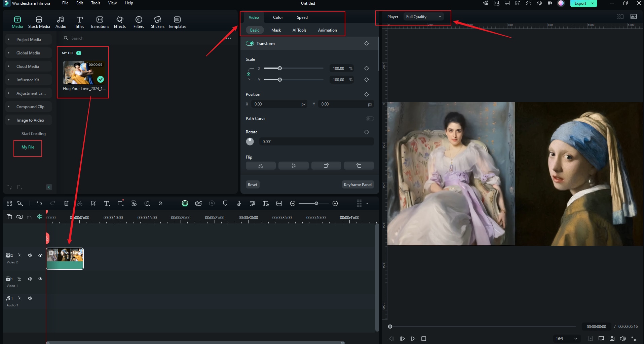
Task: Toggle the Transform switch
Action: tap(250, 43)
